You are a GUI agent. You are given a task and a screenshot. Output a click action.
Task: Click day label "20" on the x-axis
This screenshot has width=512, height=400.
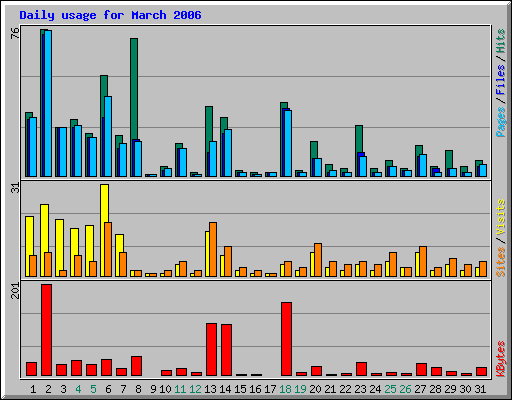(x=315, y=389)
